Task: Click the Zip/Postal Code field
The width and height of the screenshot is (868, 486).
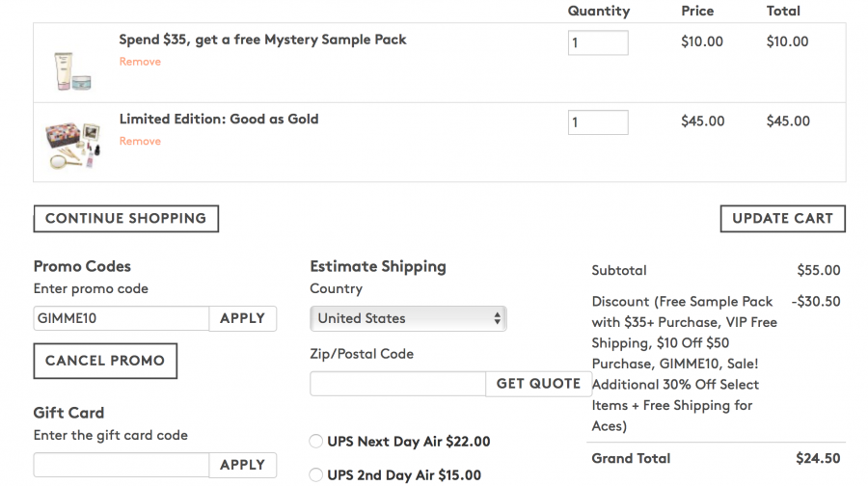Action: (397, 384)
